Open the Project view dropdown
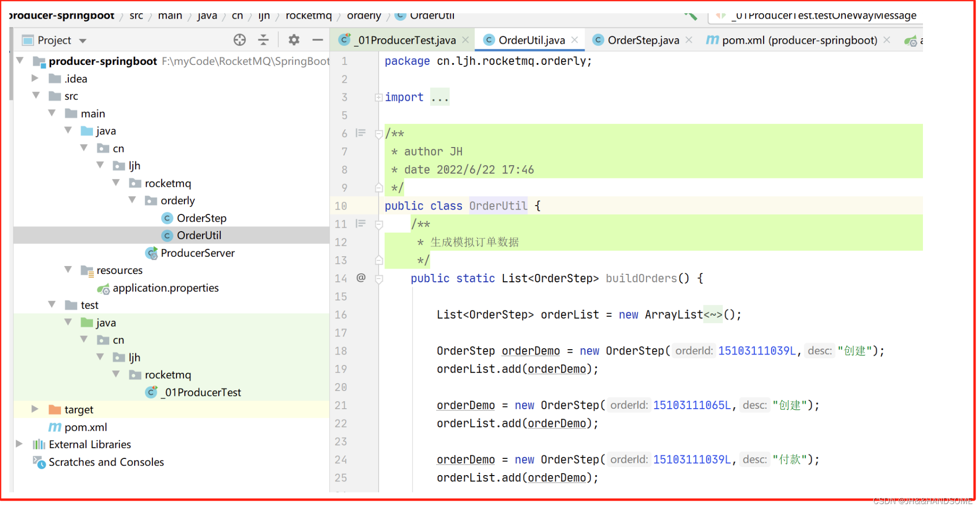980x509 pixels. pyautogui.click(x=83, y=41)
